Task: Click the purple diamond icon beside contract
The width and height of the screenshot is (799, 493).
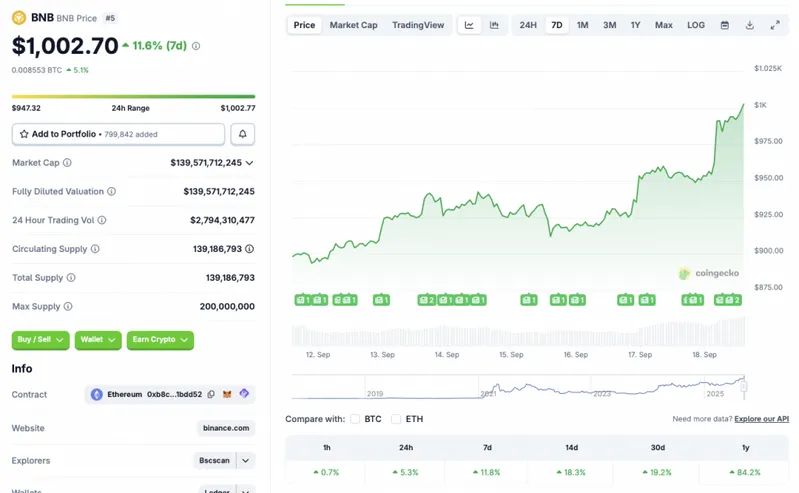Action: click(x=244, y=394)
